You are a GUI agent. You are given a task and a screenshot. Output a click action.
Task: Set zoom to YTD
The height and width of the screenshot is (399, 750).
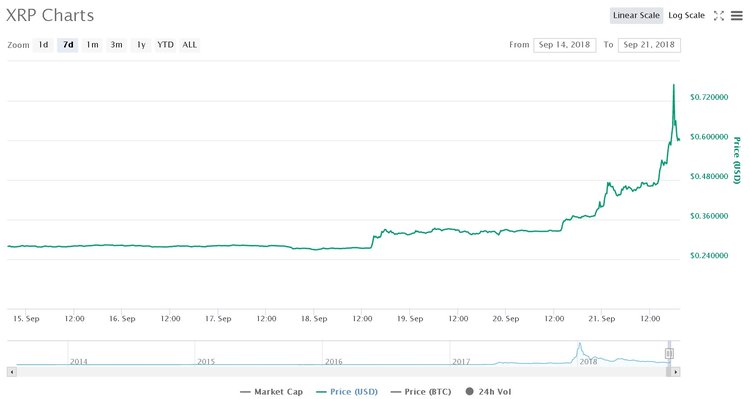pyautogui.click(x=165, y=44)
